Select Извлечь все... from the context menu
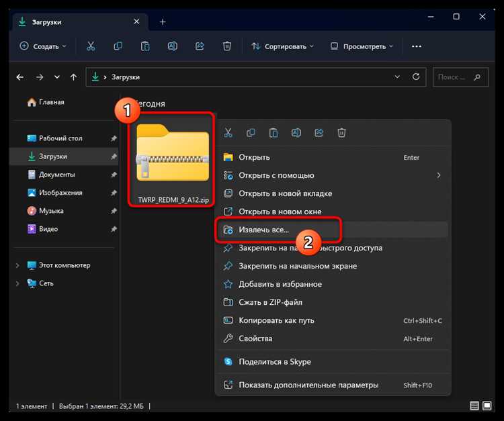The width and height of the screenshot is (504, 421). 263,230
